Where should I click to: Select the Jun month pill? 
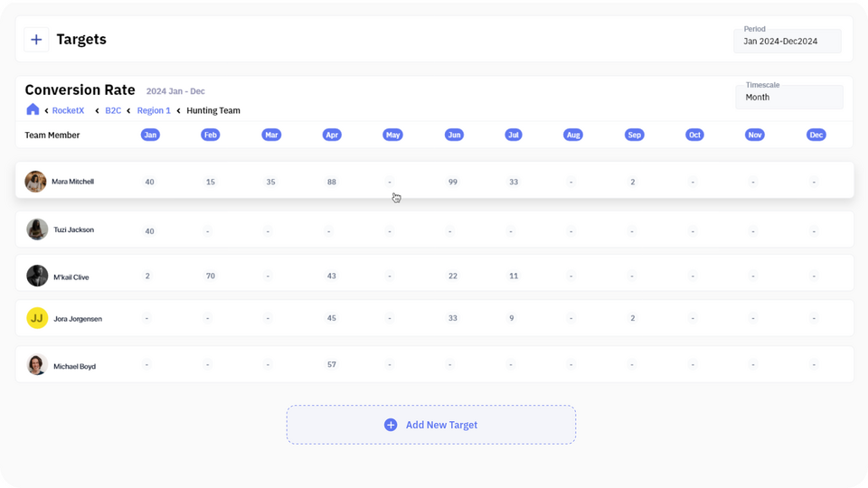(454, 135)
